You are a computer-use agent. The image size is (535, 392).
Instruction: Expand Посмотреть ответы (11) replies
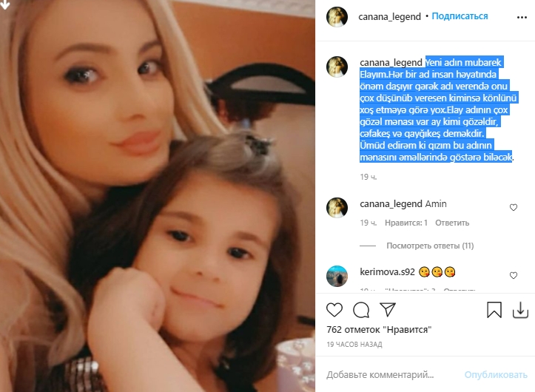430,246
